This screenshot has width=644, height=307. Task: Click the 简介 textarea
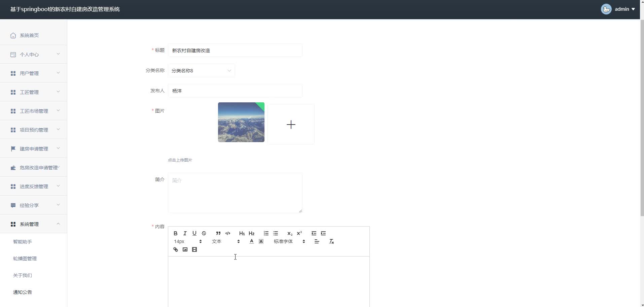click(235, 193)
